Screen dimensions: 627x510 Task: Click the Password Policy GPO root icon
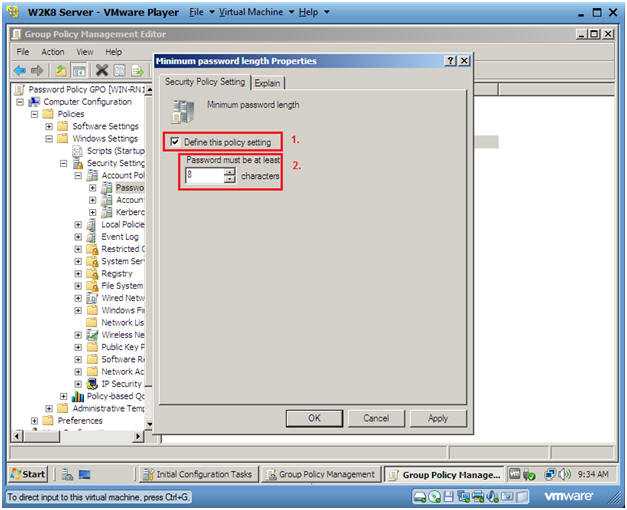point(19,89)
